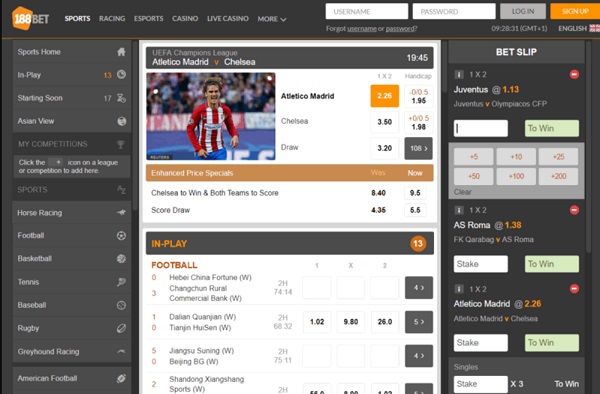The height and width of the screenshot is (394, 600).
Task: Clear the stake amount
Action: [463, 192]
